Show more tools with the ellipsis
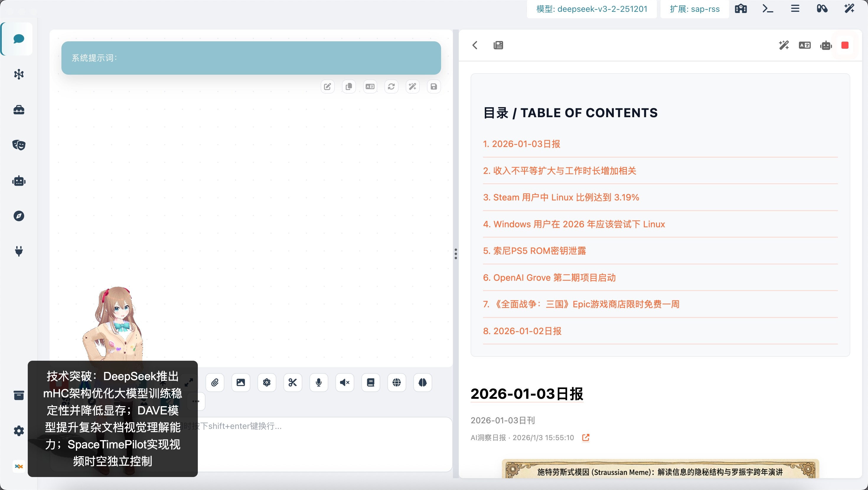 point(196,401)
